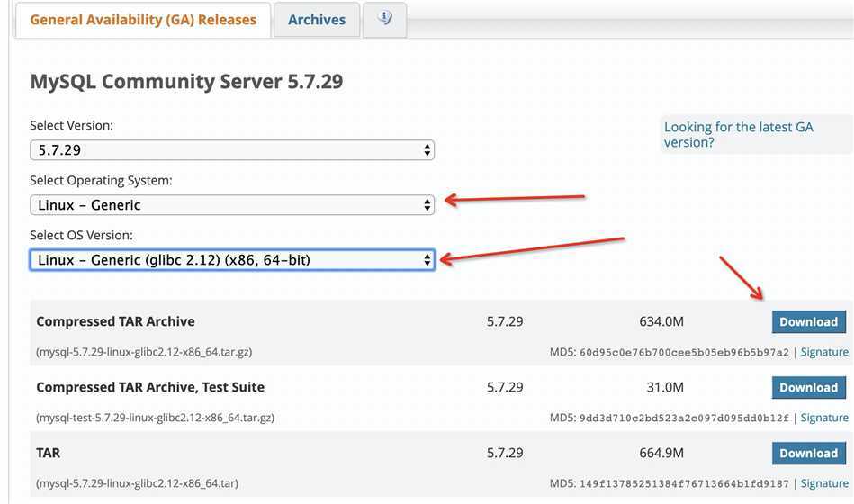Open the Select OS Version dropdown
854x504 pixels.
(232, 260)
